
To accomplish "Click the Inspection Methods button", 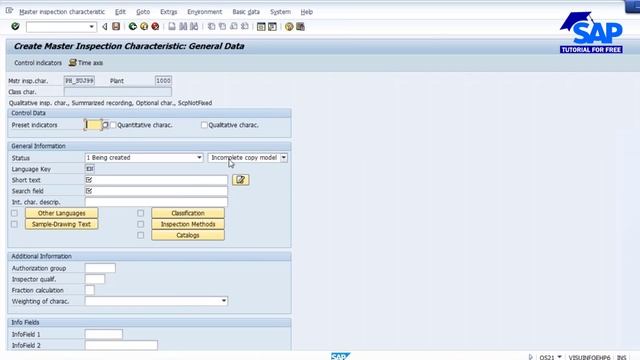I will [188, 224].
